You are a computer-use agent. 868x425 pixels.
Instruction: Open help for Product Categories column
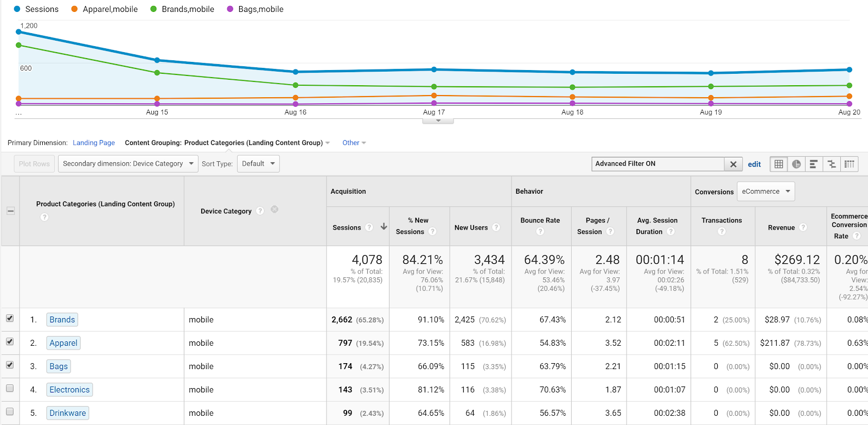[44, 217]
